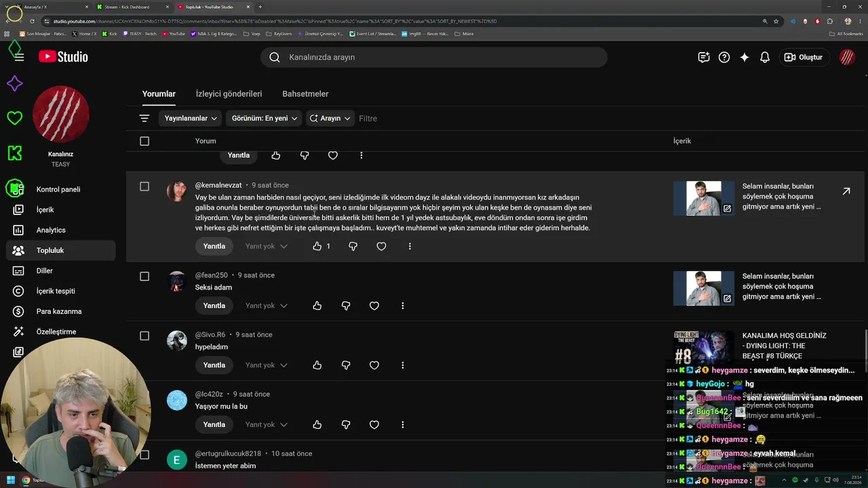Switch to the Bahsetmeler tab
Image resolution: width=868 pixels, height=488 pixels.
305,94
